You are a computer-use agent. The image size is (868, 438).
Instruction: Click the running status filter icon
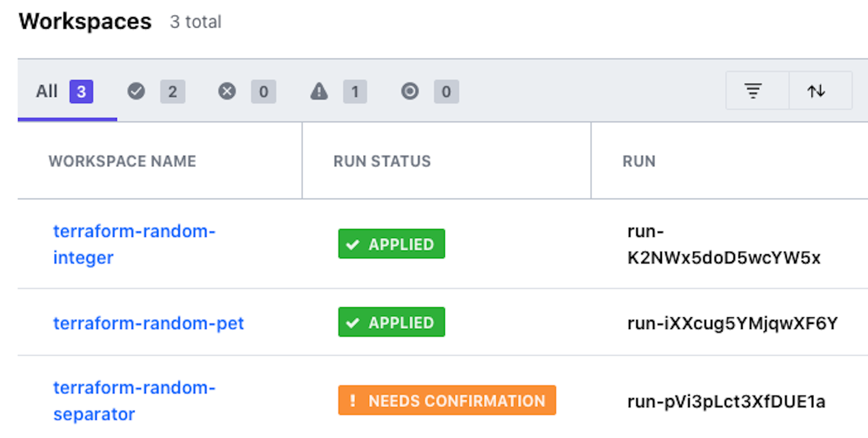[409, 91]
